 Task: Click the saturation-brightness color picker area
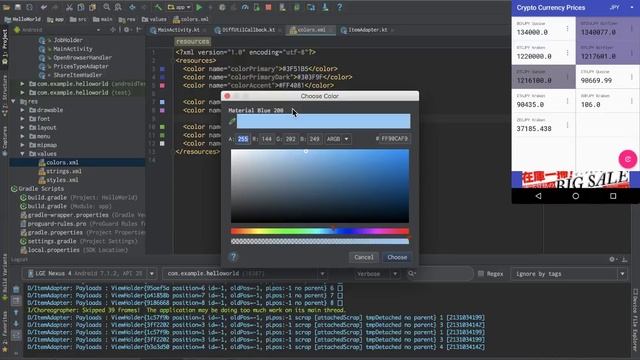(x=320, y=186)
